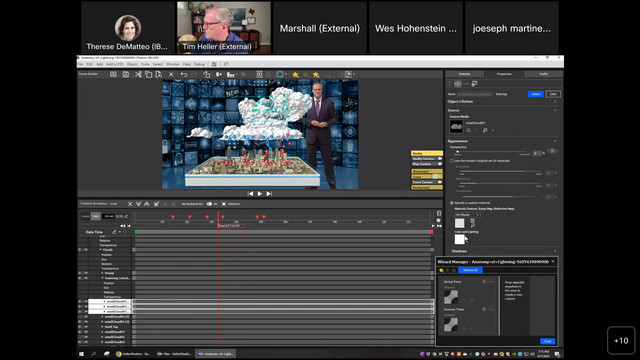The width and height of the screenshot is (640, 360).
Task: Collapse the Clouds timeline group
Action: point(100,250)
